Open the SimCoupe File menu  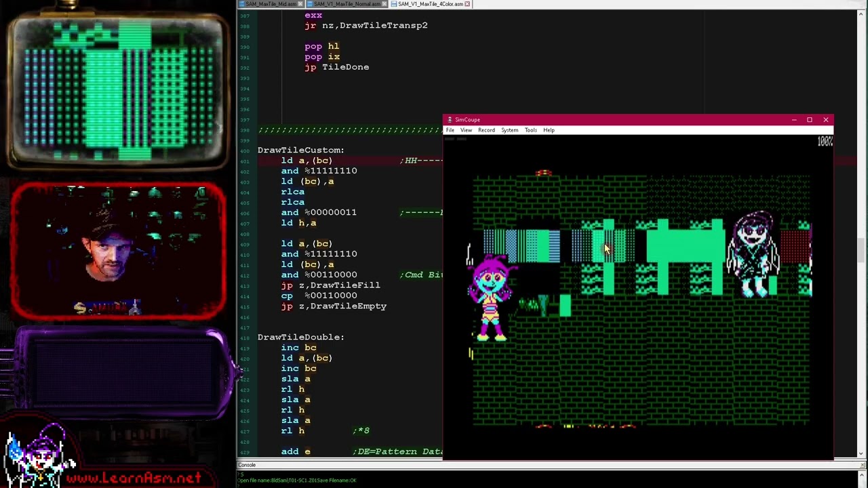(450, 130)
